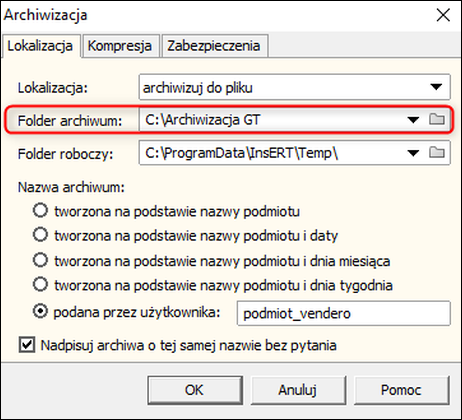The height and width of the screenshot is (420, 462).
Task: Browse for the Folder roboczy location
Action: [437, 152]
